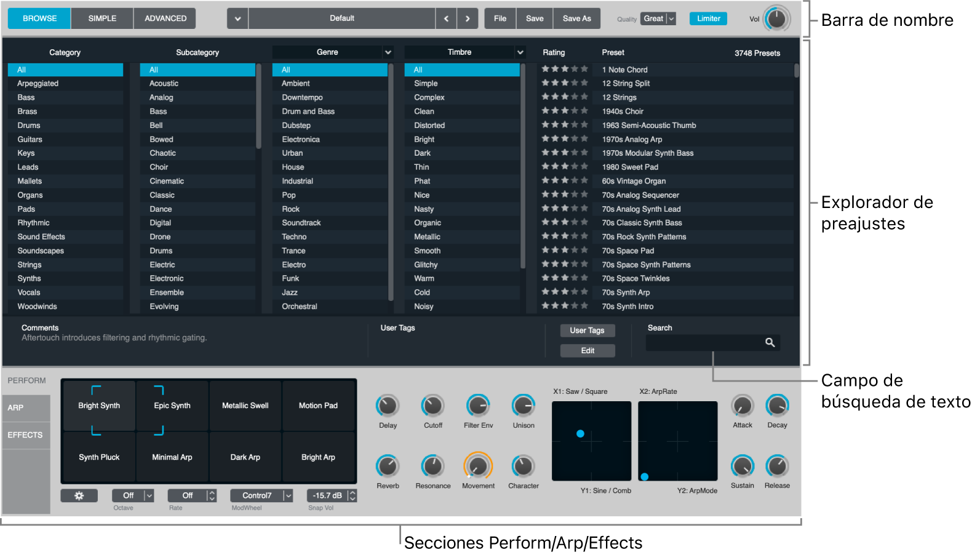Viewport: 980px width, 560px height.
Task: Click the Reverb knob
Action: point(388,466)
